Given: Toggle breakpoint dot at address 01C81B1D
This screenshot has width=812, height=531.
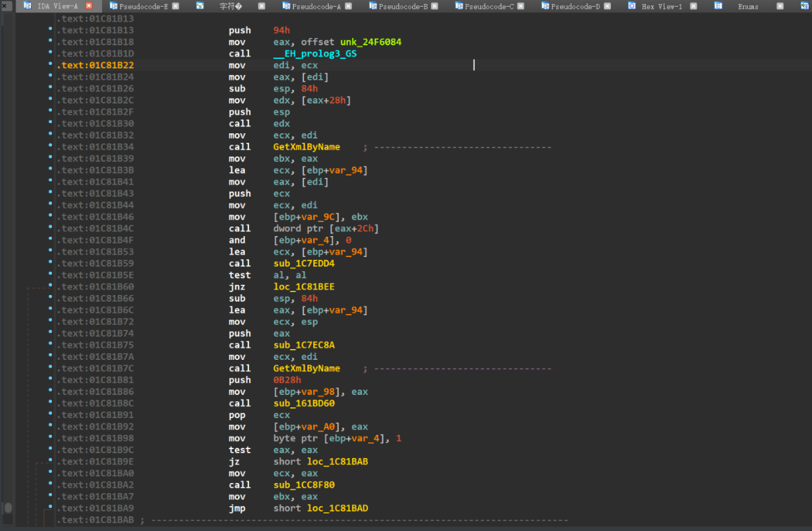Looking at the screenshot, I should pyautogui.click(x=51, y=53).
